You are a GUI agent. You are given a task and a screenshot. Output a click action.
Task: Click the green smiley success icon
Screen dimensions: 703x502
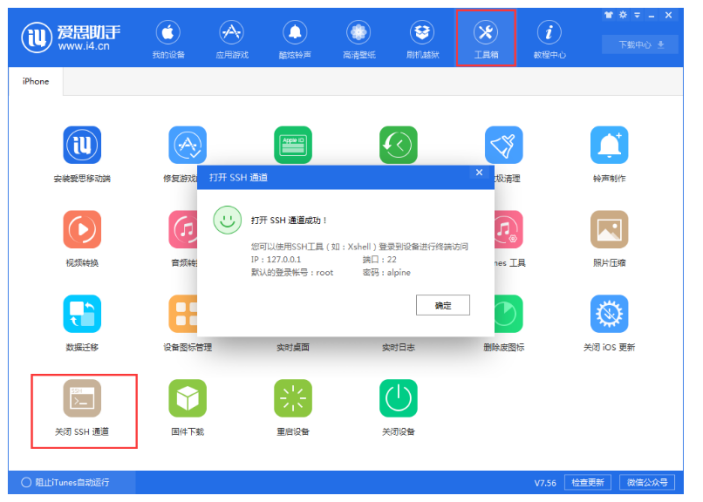tap(227, 220)
